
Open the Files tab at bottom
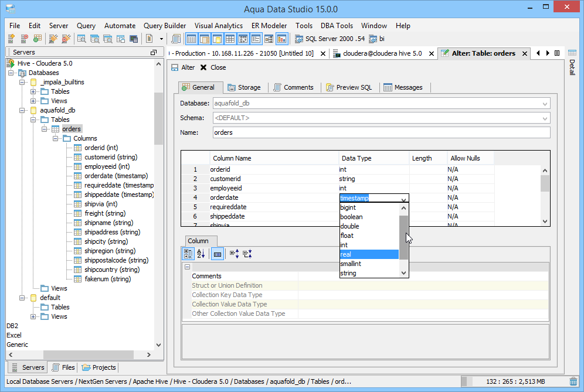64,367
